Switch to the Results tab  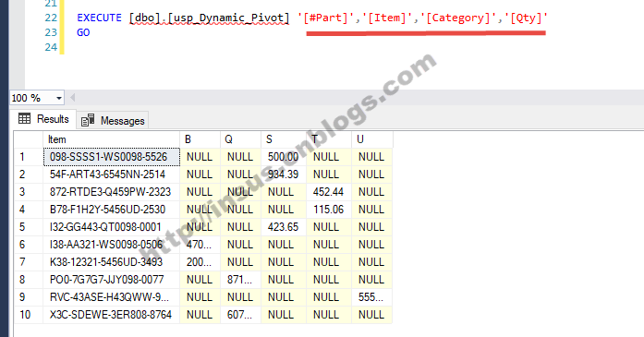(43, 119)
